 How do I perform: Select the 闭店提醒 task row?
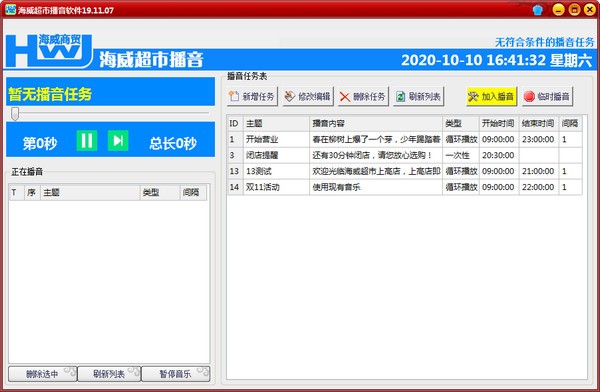pyautogui.click(x=405, y=155)
